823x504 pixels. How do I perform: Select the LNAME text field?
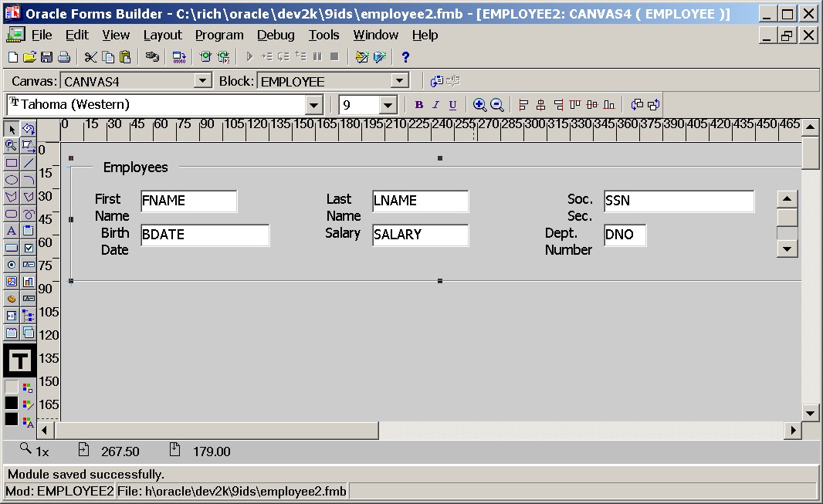tap(421, 201)
